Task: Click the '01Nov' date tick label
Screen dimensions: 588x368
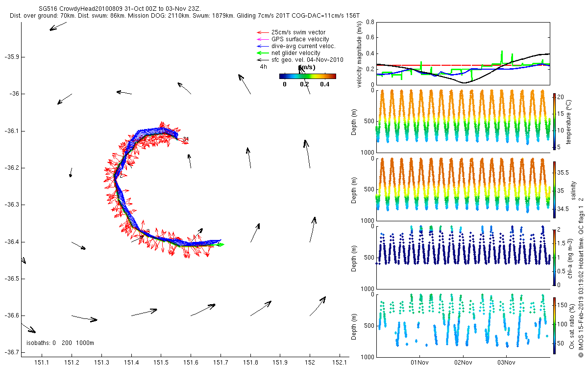Action: [x=420, y=363]
